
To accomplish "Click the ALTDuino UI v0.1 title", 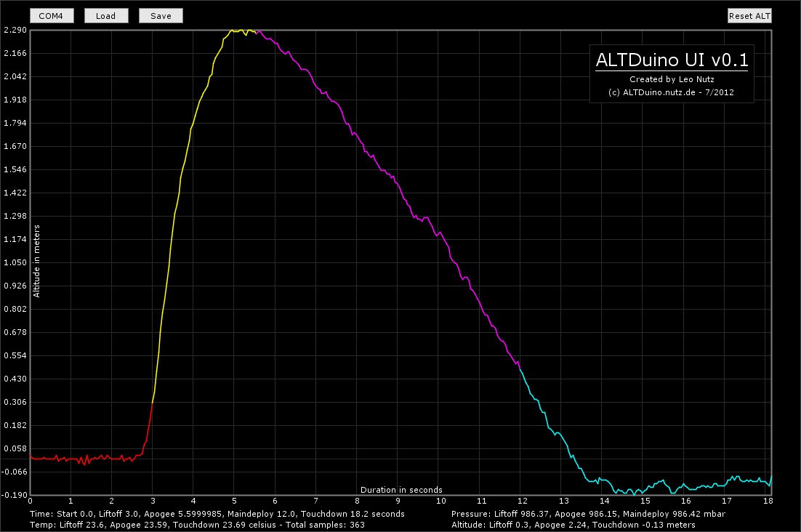I will (x=672, y=60).
